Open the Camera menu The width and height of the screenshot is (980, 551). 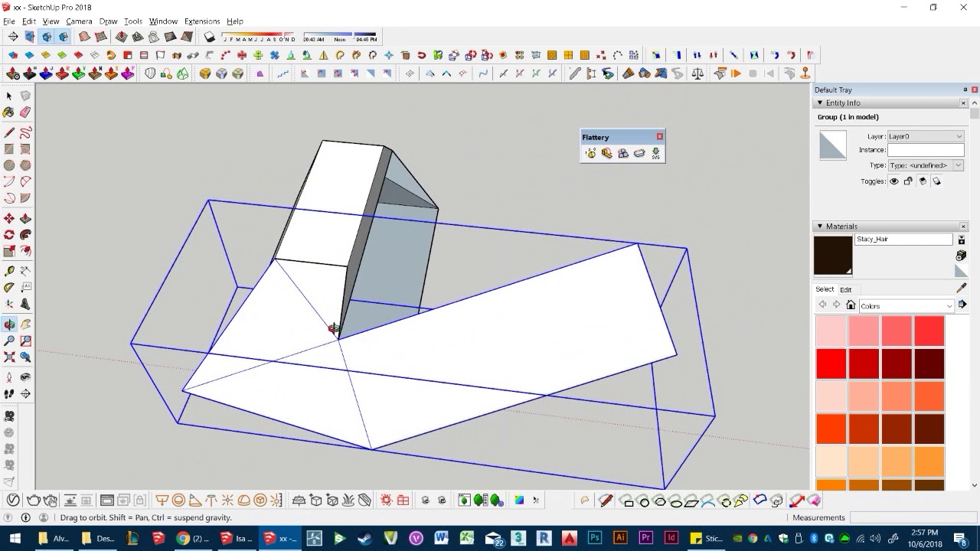[79, 21]
